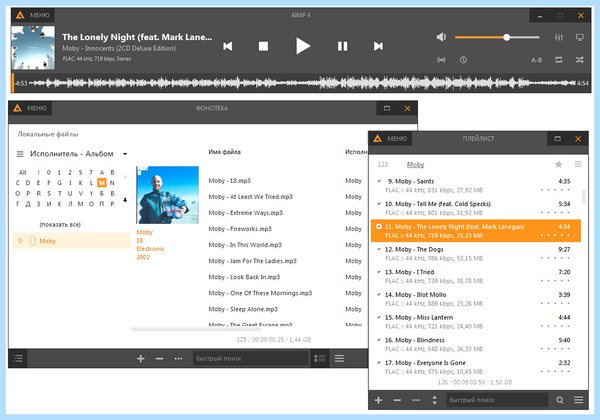The width and height of the screenshot is (600, 420).
Task: Mute sound via the speaker icon
Action: [x=441, y=37]
